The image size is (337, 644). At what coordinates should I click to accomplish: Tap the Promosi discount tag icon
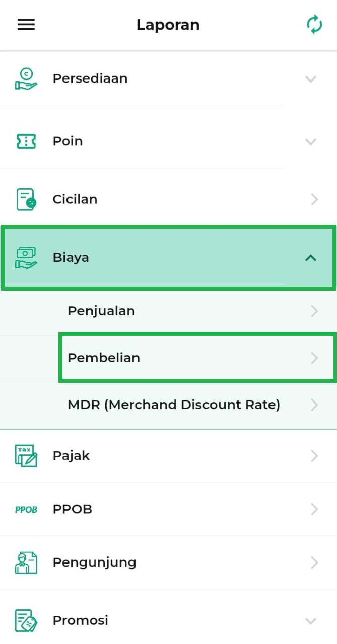[x=26, y=620]
